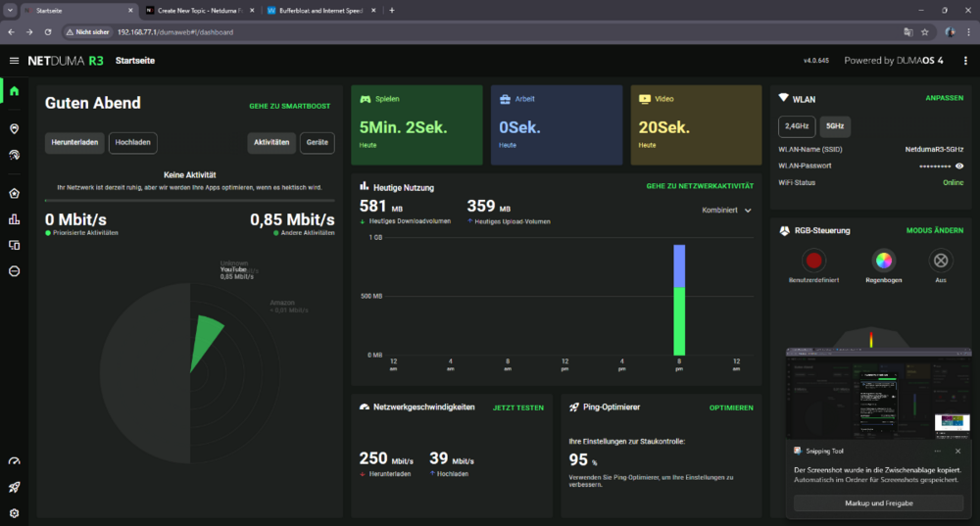Switch to Hochladen tab
The width and height of the screenshot is (980, 526).
[x=132, y=143]
